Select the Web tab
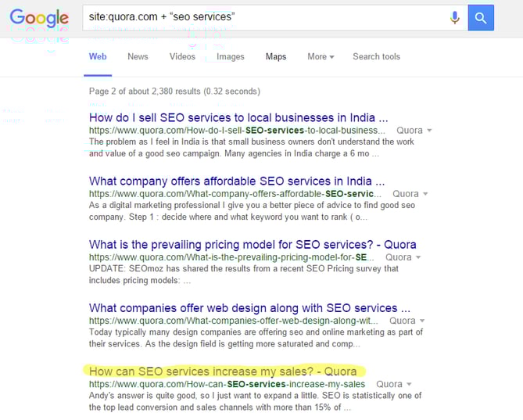The width and height of the screenshot is (523, 420). [98, 57]
